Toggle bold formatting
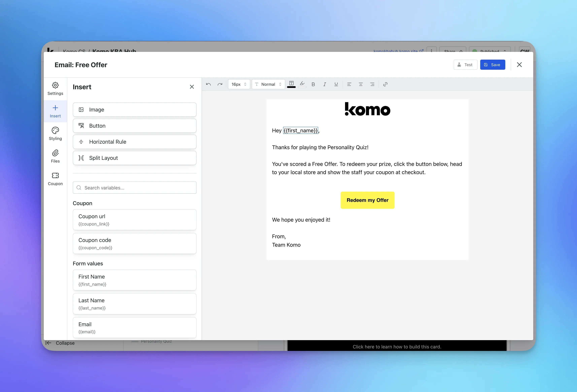This screenshot has width=577, height=392. tap(313, 84)
